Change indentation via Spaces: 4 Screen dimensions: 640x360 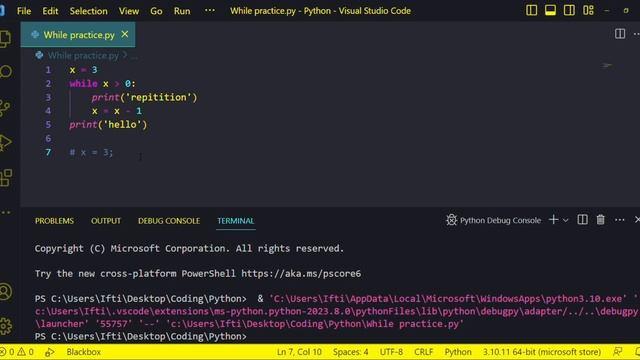[x=350, y=352]
